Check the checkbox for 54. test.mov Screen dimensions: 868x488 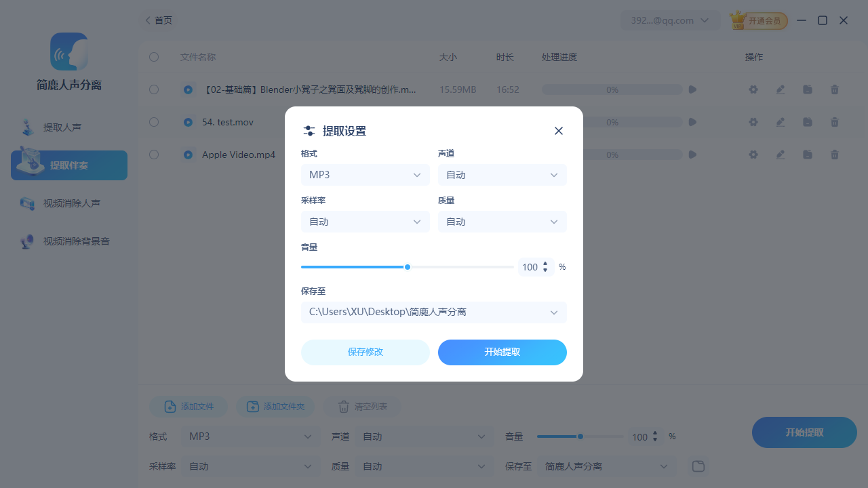pyautogui.click(x=153, y=122)
